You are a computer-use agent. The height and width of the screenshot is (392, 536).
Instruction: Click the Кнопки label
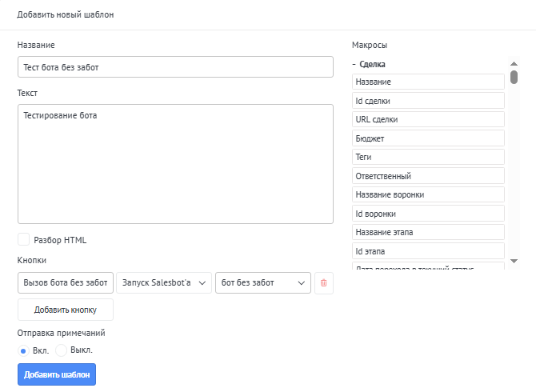[x=32, y=260]
